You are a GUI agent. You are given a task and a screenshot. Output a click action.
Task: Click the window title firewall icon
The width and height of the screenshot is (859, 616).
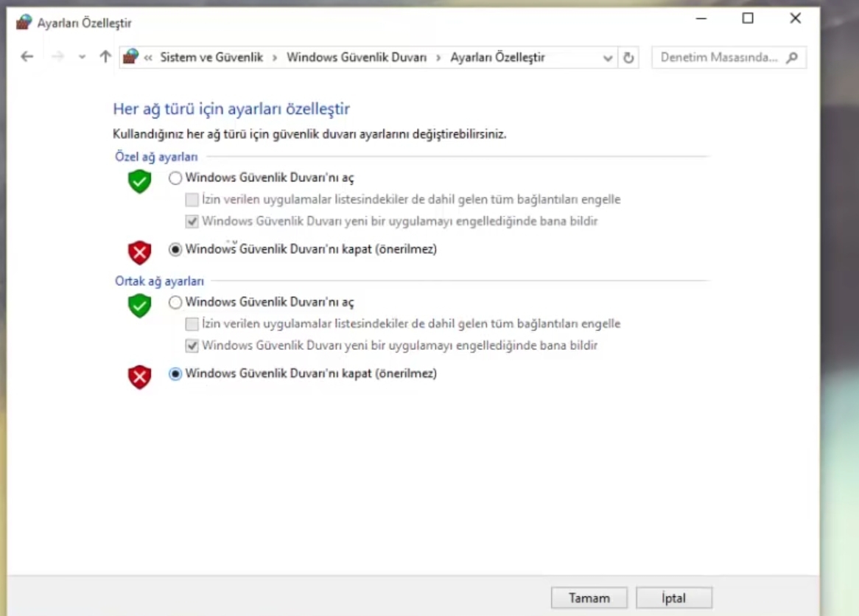[x=24, y=22]
